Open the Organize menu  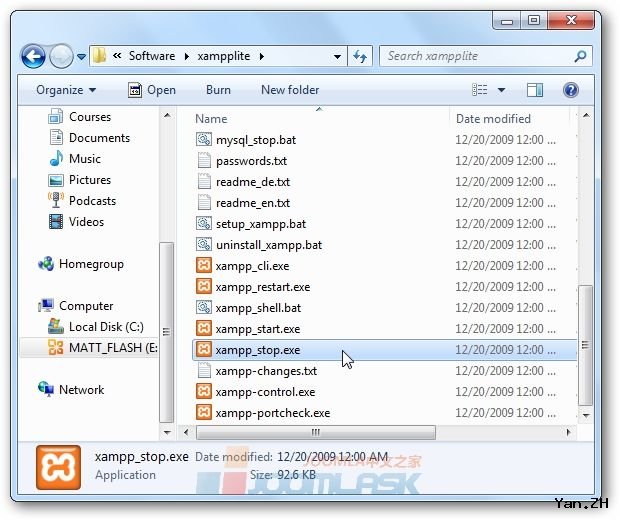point(66,90)
